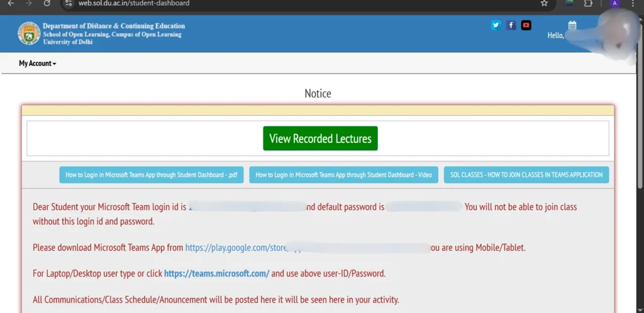Open the YouTube social icon
Image resolution: width=644 pixels, height=313 pixels.
526,25
